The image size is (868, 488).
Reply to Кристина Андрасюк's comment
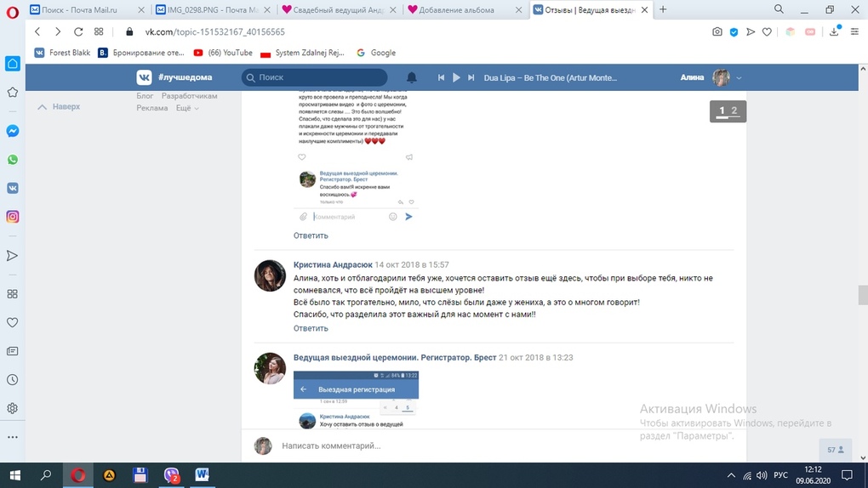click(311, 328)
